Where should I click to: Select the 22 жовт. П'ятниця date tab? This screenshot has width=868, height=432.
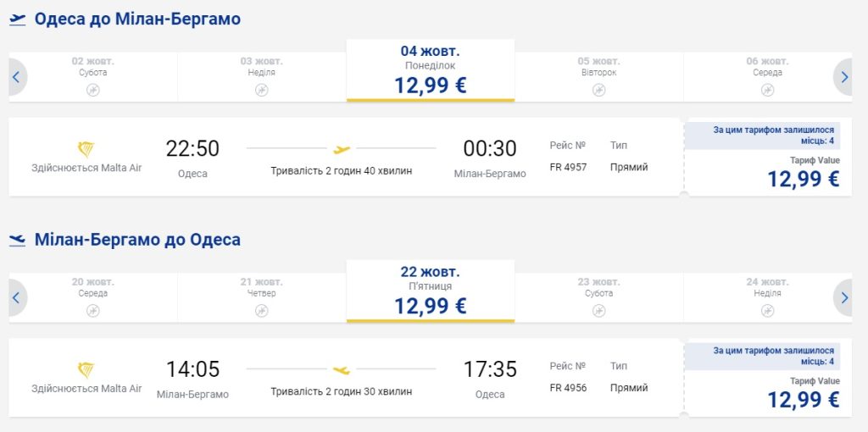tap(431, 291)
